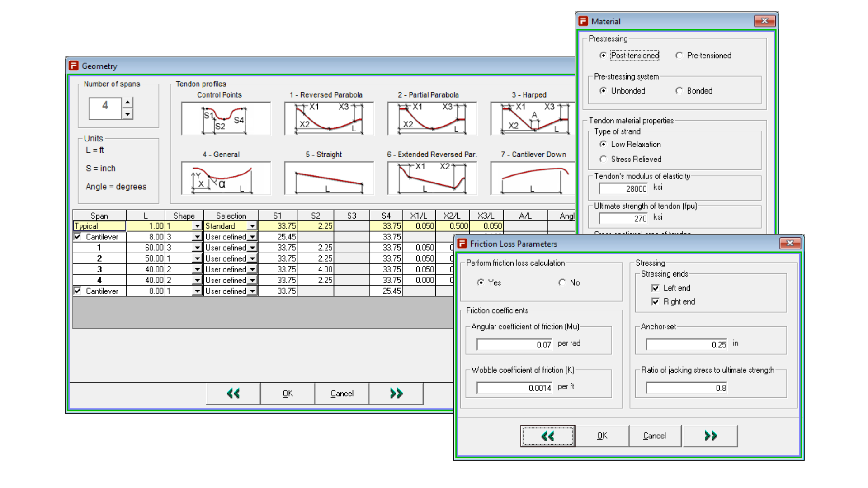
Task: Go forward in Friction Loss dialog
Action: coord(710,436)
